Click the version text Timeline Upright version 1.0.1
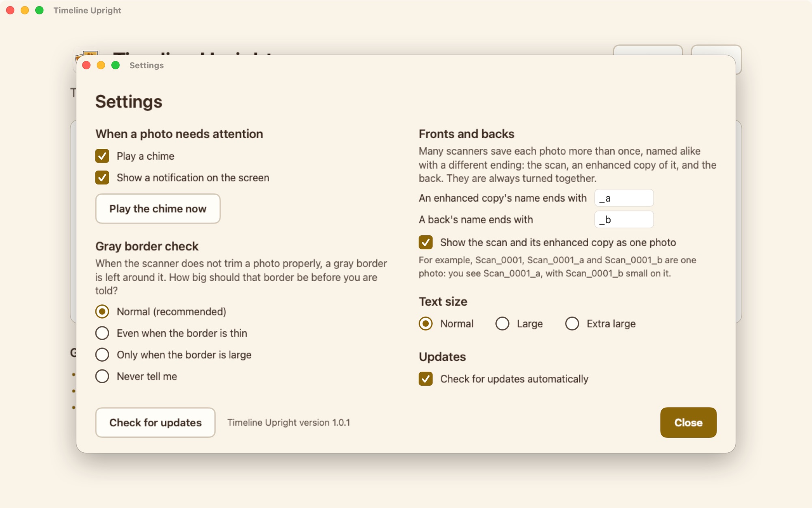 [x=289, y=423]
